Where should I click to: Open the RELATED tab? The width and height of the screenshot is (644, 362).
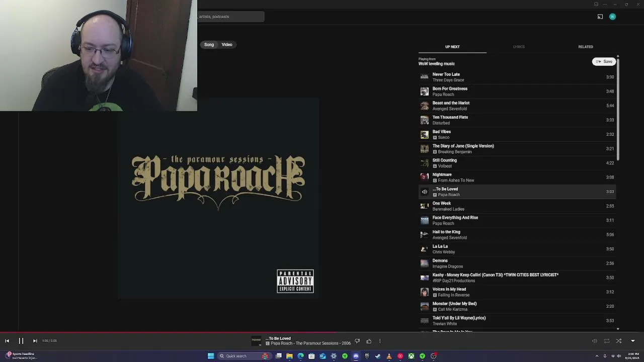(586, 47)
